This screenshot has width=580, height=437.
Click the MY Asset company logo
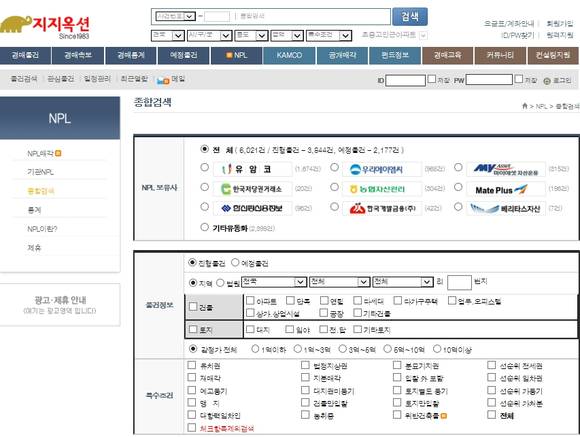(506, 169)
